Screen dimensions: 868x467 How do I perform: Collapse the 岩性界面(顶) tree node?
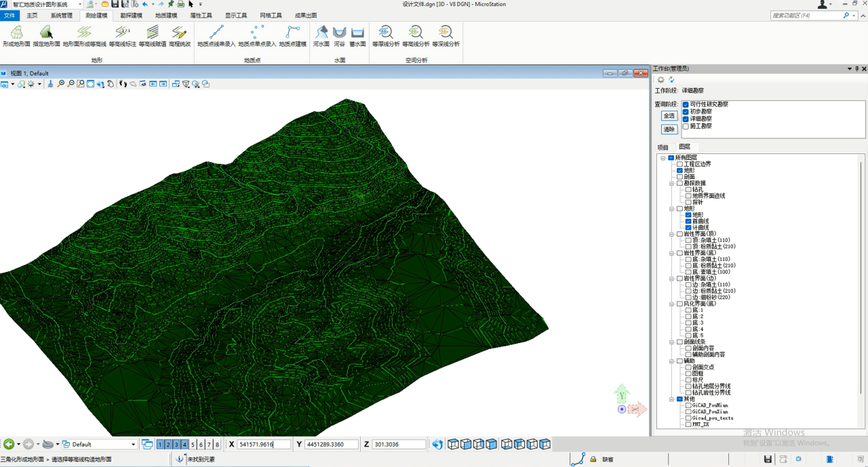coord(671,234)
